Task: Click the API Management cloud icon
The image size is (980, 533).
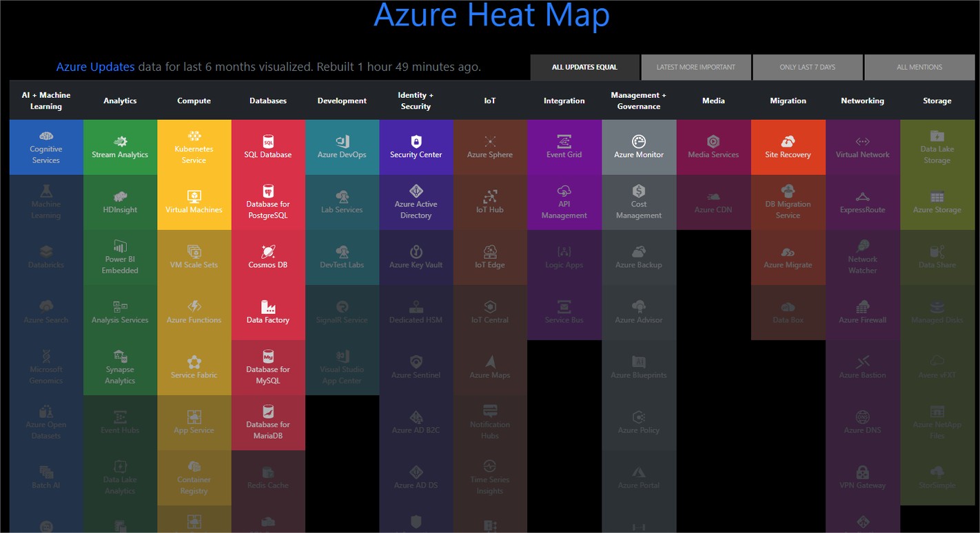Action: click(564, 191)
